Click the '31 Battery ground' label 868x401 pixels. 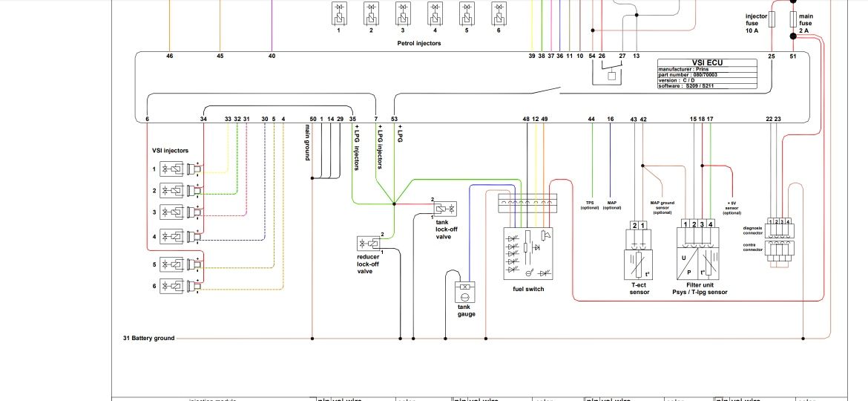coord(149,338)
